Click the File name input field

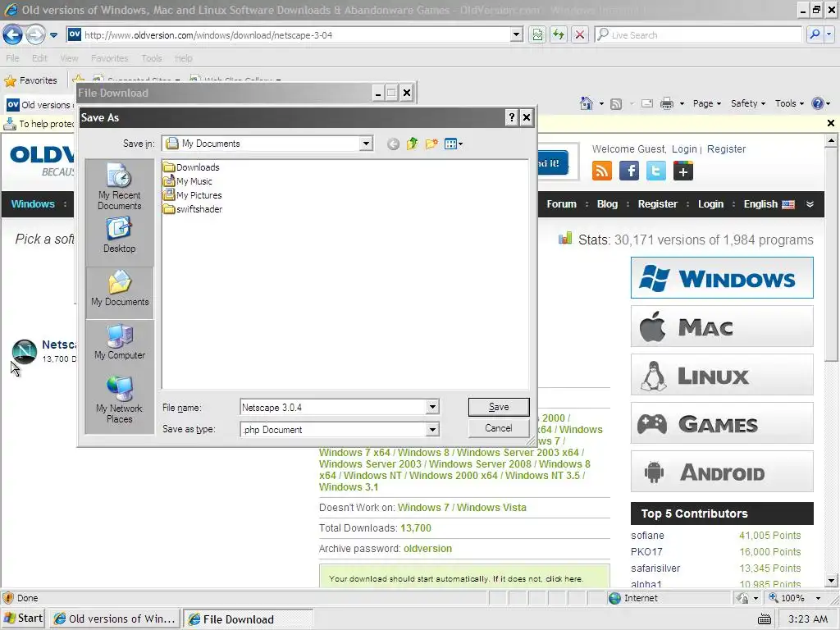point(333,407)
